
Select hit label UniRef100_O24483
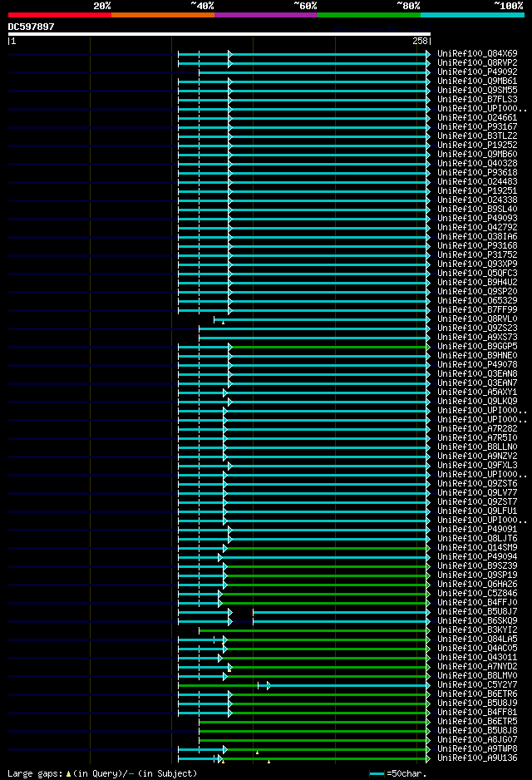coord(477,181)
